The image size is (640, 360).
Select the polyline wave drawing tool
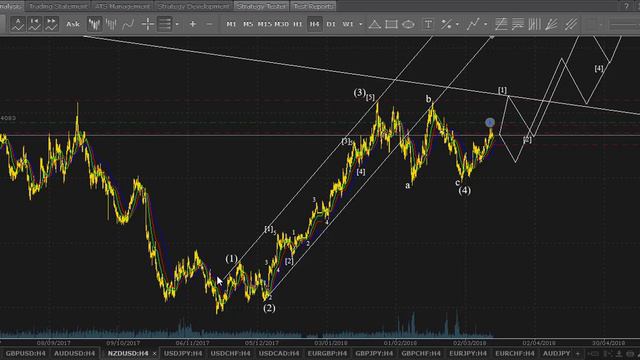(x=473, y=24)
